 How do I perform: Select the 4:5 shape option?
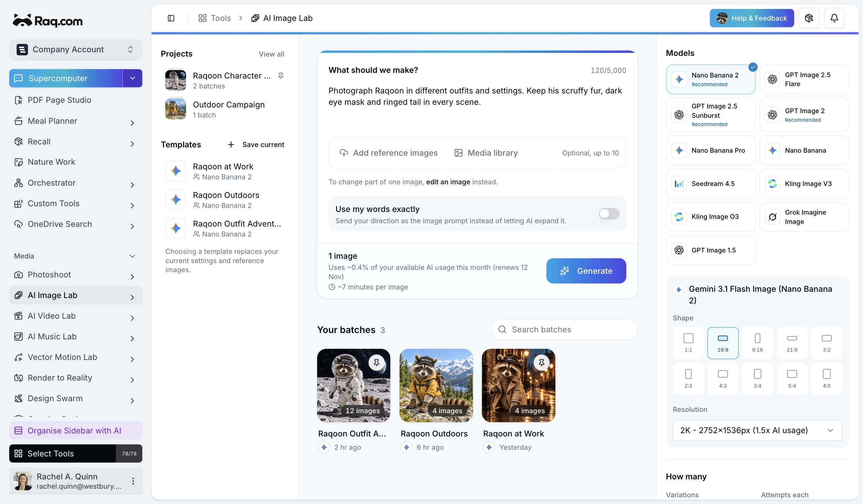pos(826,379)
